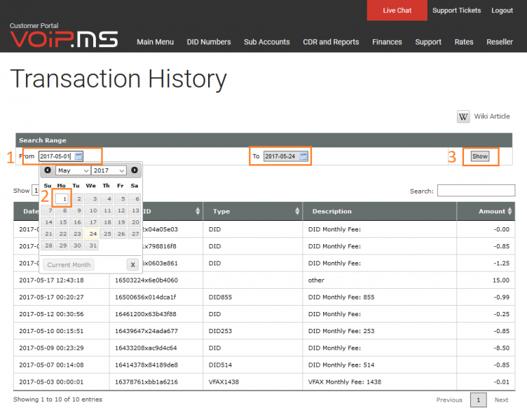Open Reseller menu
Screen dimensions: 527x420
[500, 42]
